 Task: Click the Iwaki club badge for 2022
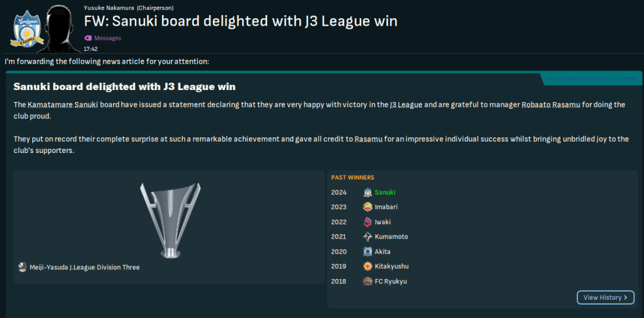click(368, 222)
